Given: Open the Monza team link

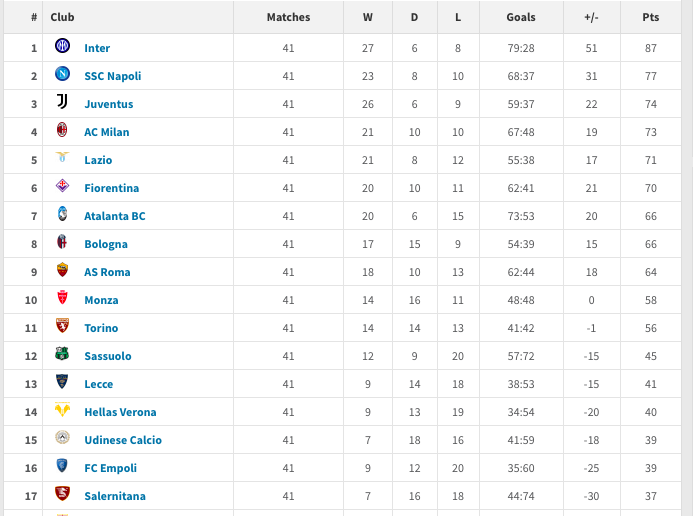Looking at the screenshot, I should click(101, 300).
